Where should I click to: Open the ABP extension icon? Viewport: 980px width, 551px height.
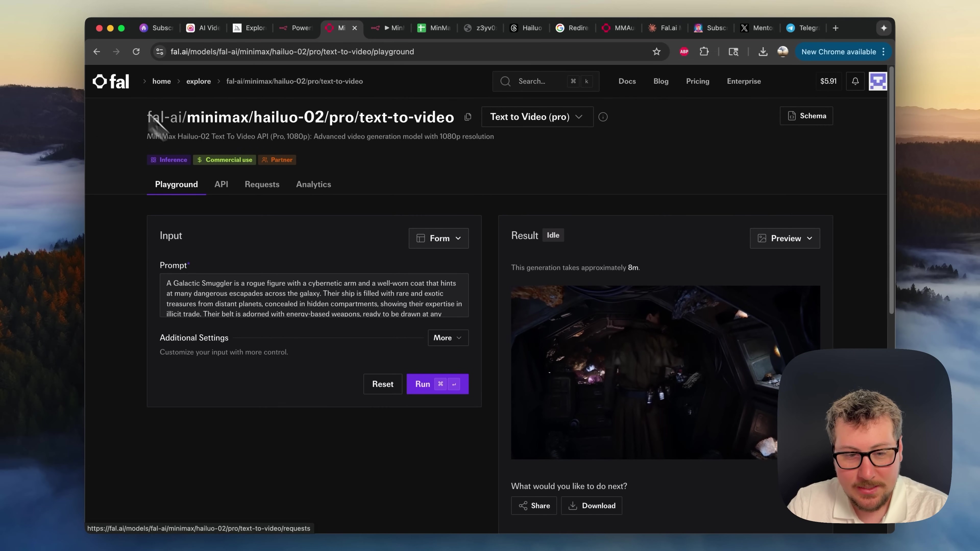coord(684,52)
